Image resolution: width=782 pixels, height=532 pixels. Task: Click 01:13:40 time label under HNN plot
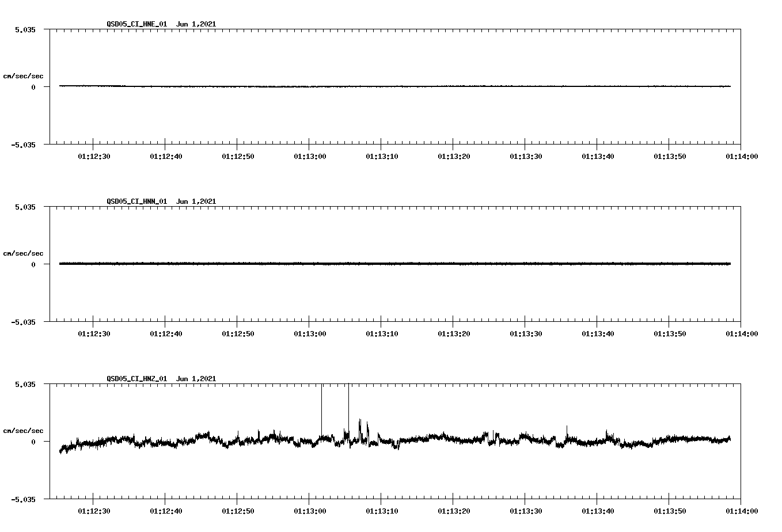[598, 333]
